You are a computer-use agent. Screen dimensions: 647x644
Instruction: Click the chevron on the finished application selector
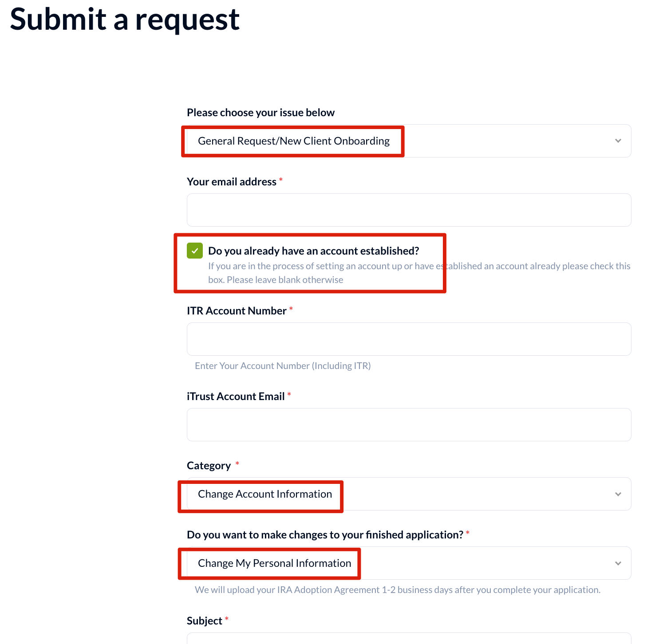pos(618,563)
